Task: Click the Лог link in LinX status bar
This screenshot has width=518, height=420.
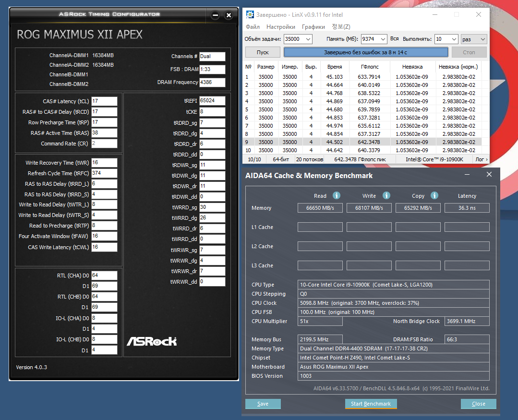Action: pyautogui.click(x=482, y=159)
